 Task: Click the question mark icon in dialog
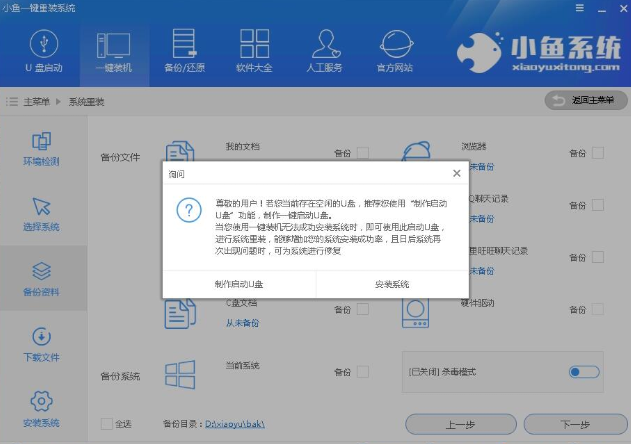(x=189, y=210)
